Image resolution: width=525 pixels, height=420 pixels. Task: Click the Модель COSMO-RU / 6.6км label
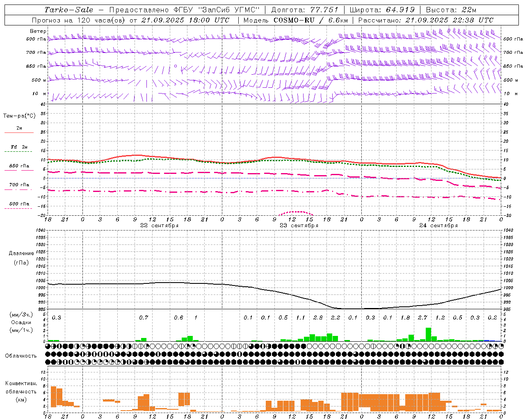tap(296, 20)
